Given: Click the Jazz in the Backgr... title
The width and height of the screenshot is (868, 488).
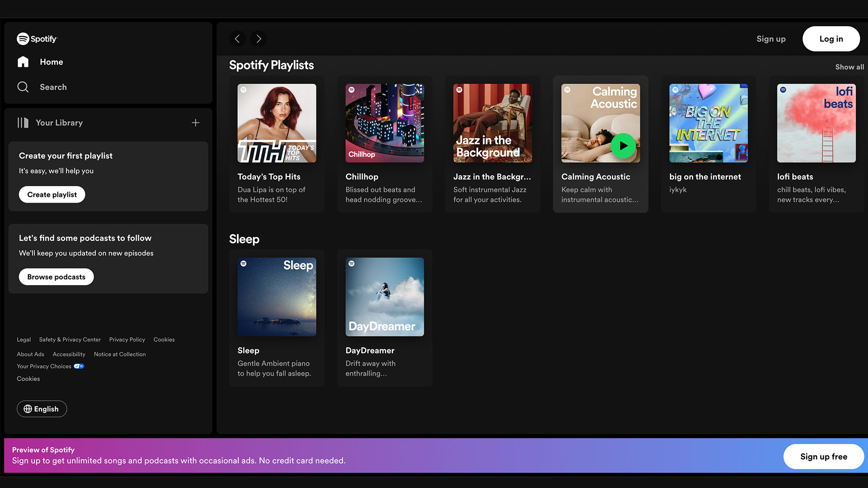Looking at the screenshot, I should click(492, 177).
